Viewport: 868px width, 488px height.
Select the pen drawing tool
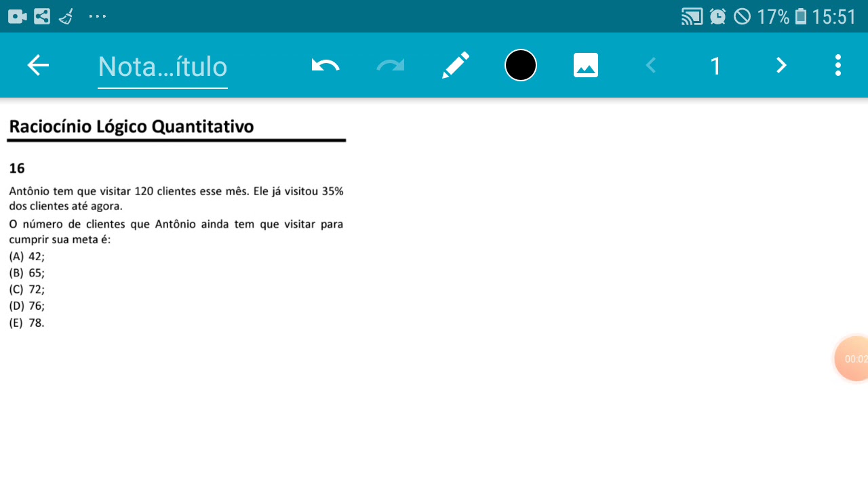coord(456,66)
